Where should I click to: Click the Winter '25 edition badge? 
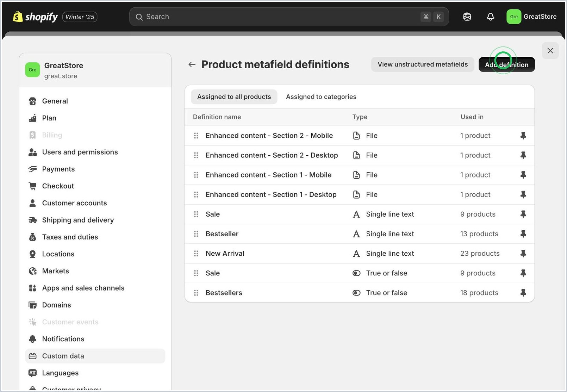pos(80,17)
